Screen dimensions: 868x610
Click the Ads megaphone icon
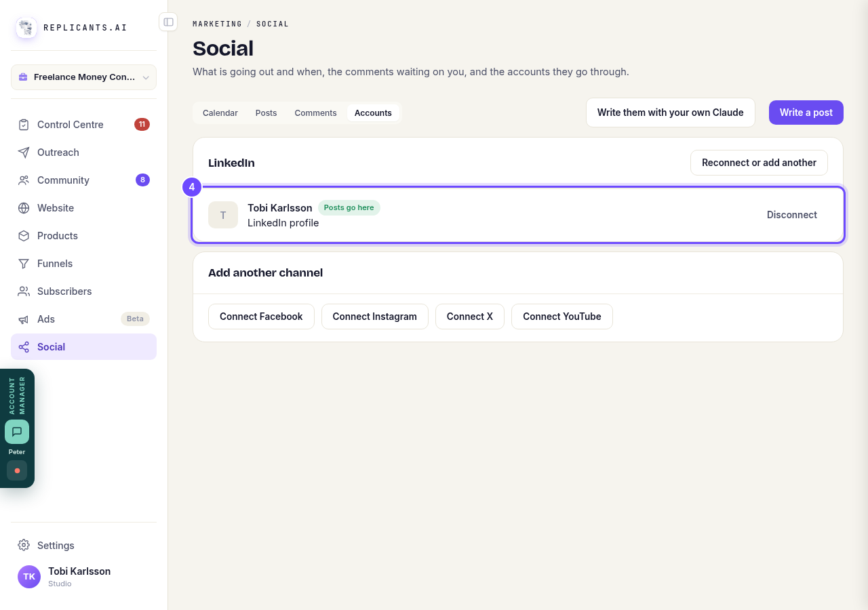pos(24,319)
